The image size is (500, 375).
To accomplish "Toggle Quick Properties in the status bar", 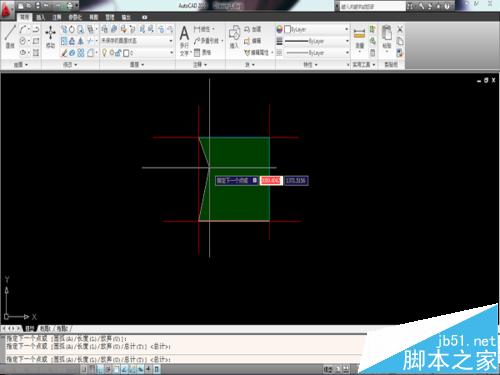I will pyautogui.click(x=157, y=369).
